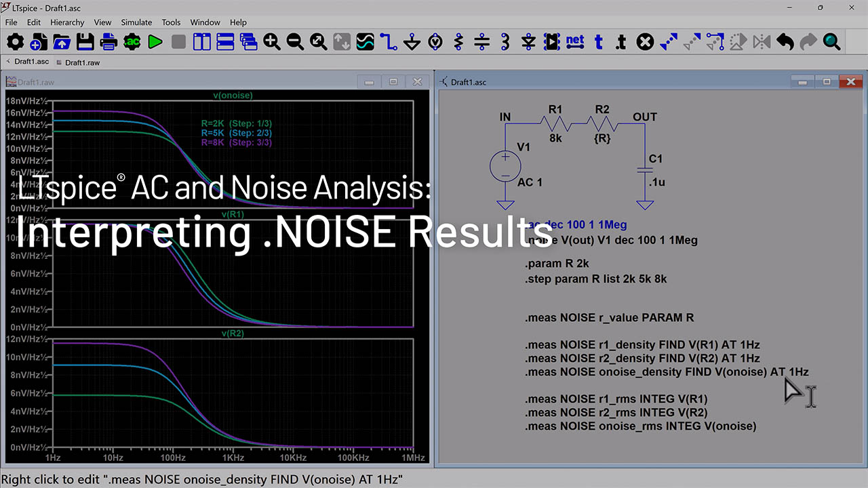868x488 pixels.
Task: Place a Ground symbol
Action: (x=412, y=42)
